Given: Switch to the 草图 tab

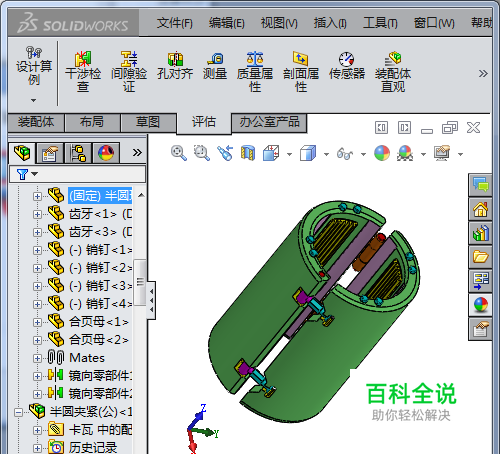Looking at the screenshot, I should point(148,122).
